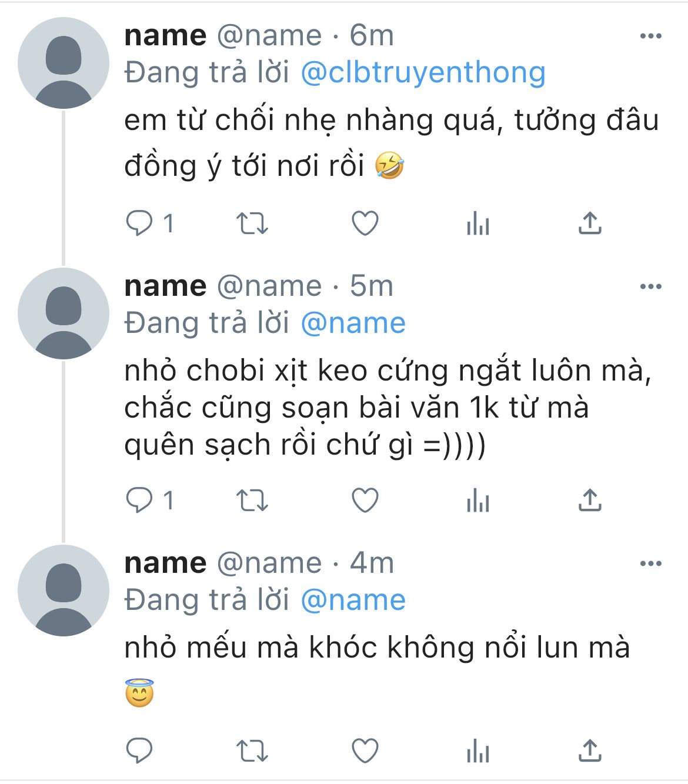Open profile avatar of the 6m tweet
This screenshot has height=784, width=688.
coord(64,63)
